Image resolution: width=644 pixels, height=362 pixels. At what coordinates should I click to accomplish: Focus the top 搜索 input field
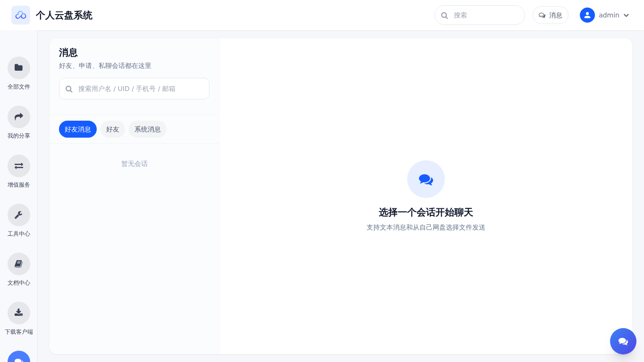coord(480,15)
